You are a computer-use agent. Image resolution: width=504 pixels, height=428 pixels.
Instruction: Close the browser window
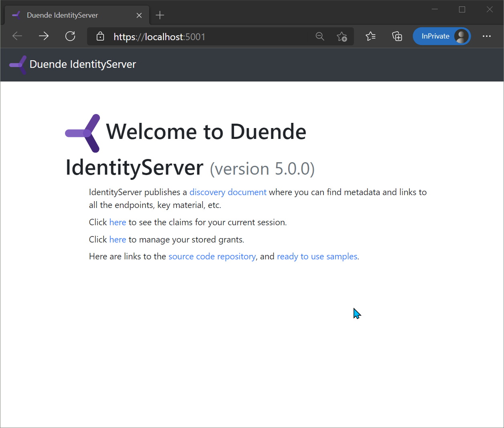point(490,9)
